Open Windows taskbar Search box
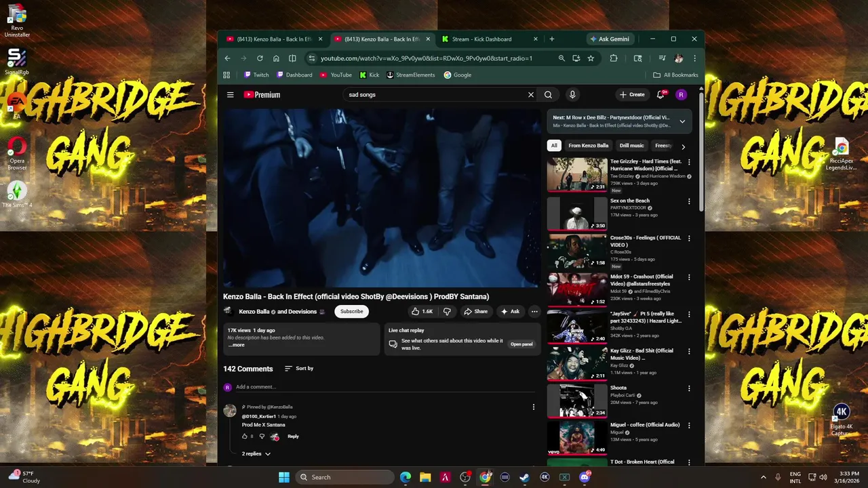Viewport: 868px width, 488px height. tap(344, 477)
